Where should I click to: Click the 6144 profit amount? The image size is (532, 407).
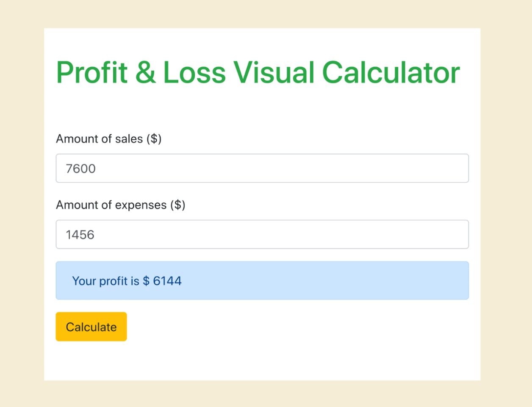[167, 281]
